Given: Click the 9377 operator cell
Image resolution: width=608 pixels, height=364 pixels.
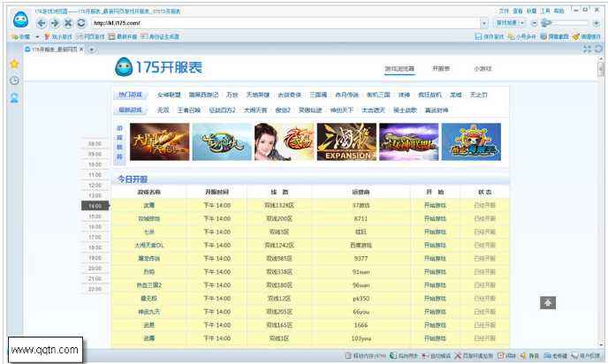Looking at the screenshot, I should click(361, 259).
